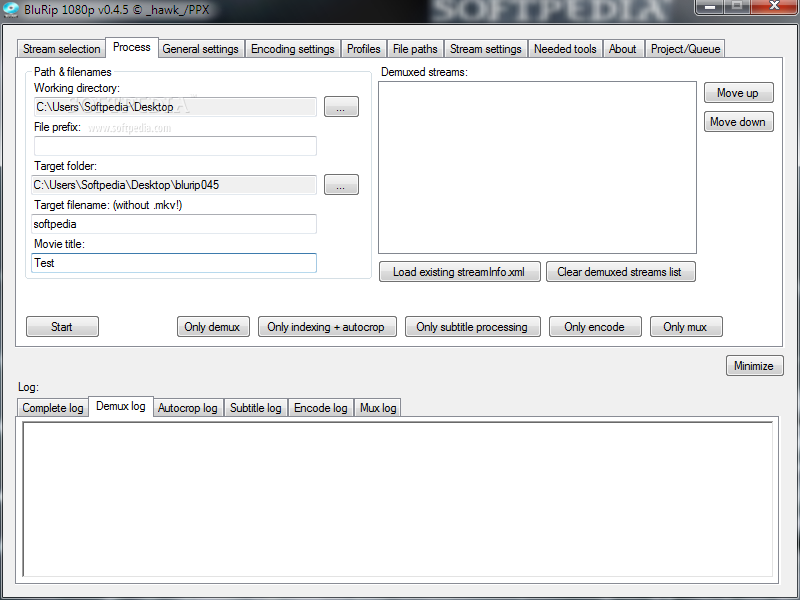Open the Encode log tab
800x600 pixels.
pos(321,408)
